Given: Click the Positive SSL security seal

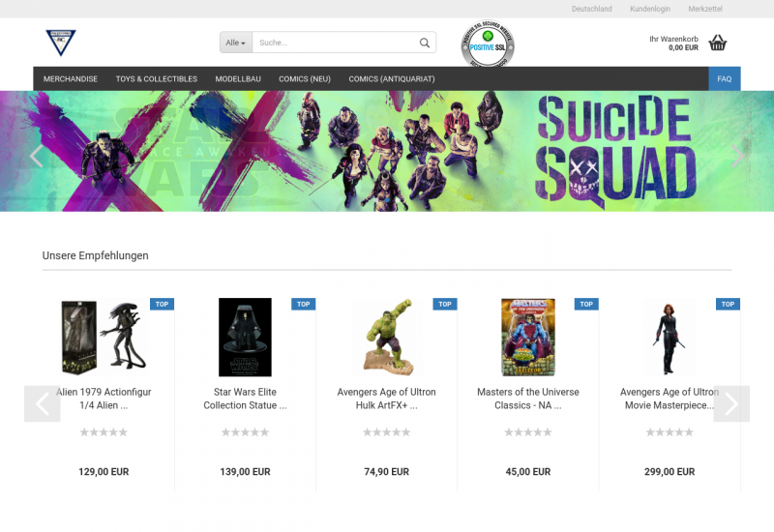Looking at the screenshot, I should click(487, 45).
